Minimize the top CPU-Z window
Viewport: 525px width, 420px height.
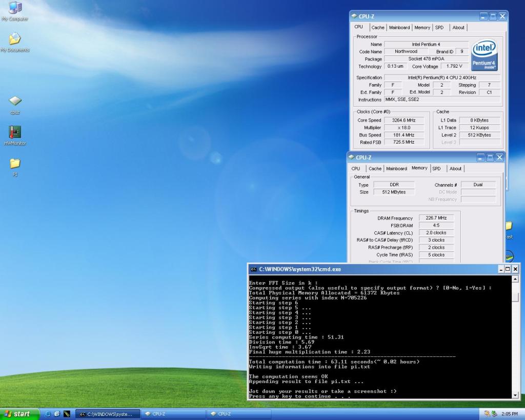tap(483, 16)
